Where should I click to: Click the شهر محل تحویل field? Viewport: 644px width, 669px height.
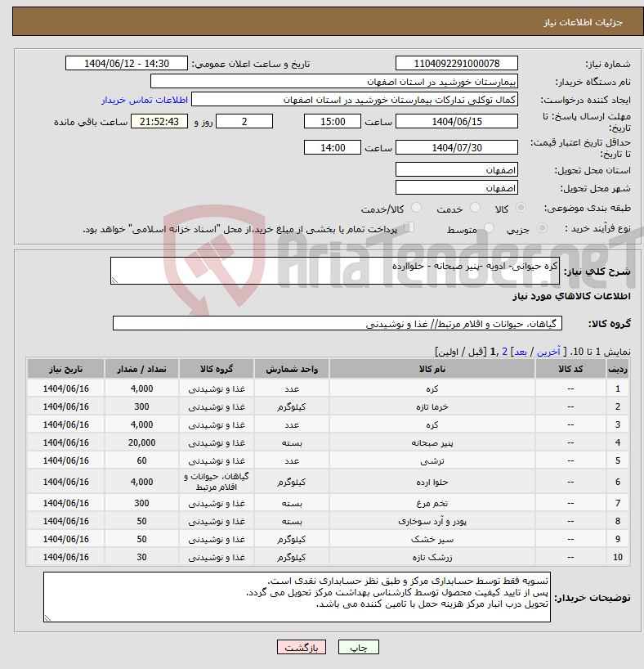(456, 188)
